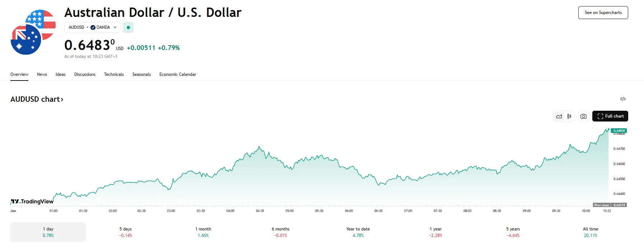
Task: Open the Full chart view
Action: click(x=610, y=116)
